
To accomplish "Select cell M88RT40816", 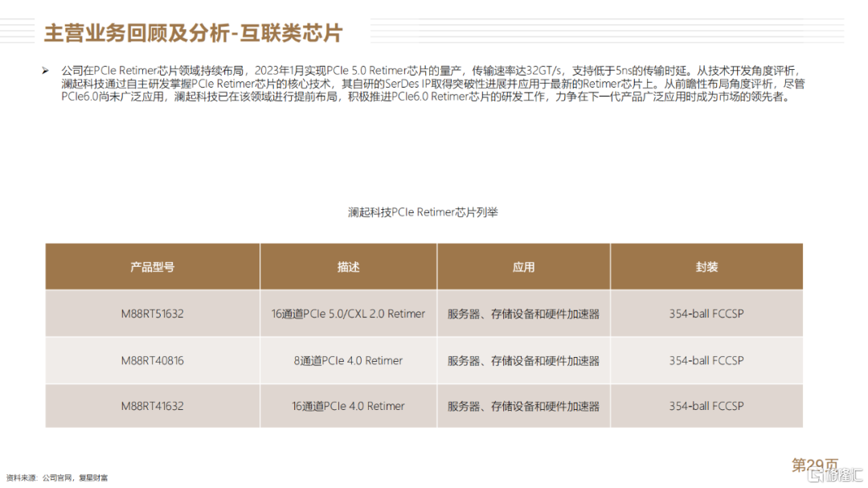I will (x=152, y=361).
